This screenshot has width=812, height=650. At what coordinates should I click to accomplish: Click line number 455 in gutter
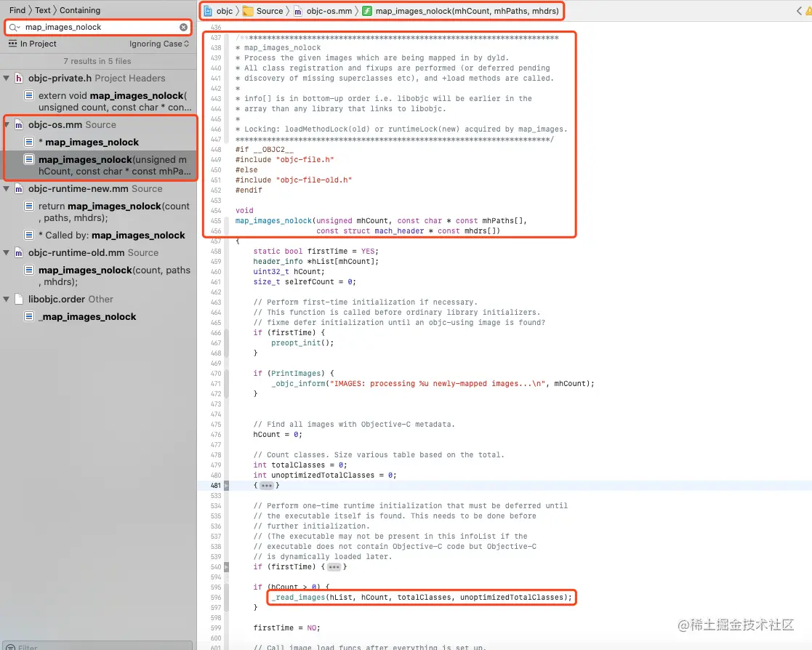click(216, 220)
